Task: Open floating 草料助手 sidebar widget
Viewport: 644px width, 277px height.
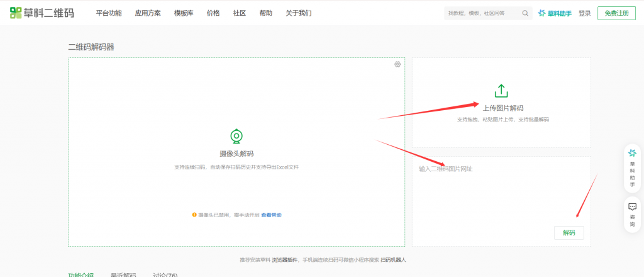Action: (x=632, y=168)
